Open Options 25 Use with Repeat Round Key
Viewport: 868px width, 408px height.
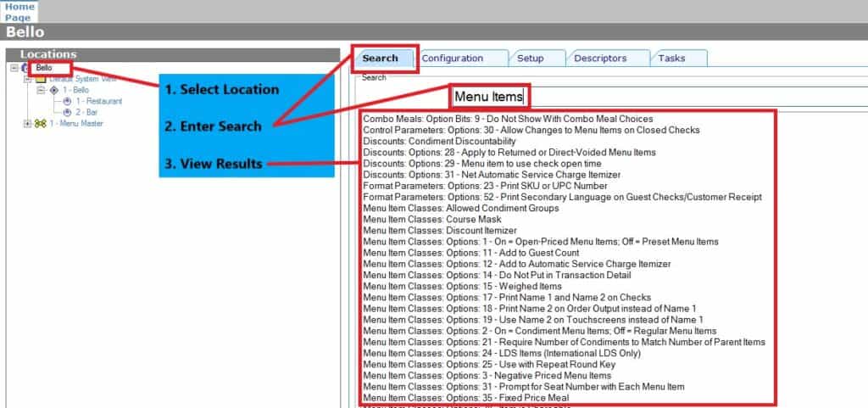tap(489, 364)
